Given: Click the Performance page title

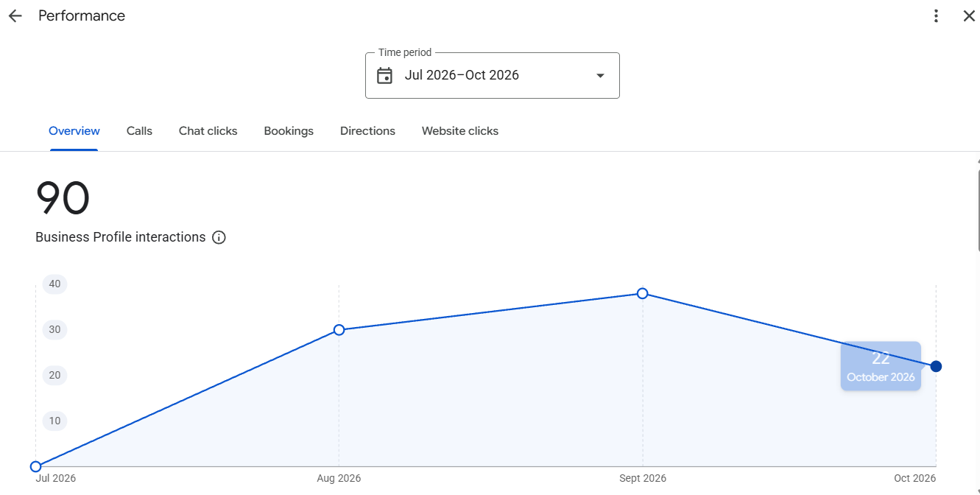Looking at the screenshot, I should (x=82, y=15).
